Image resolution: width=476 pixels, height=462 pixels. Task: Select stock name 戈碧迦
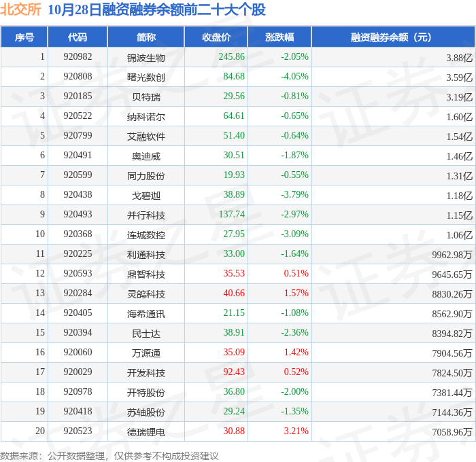(146, 196)
